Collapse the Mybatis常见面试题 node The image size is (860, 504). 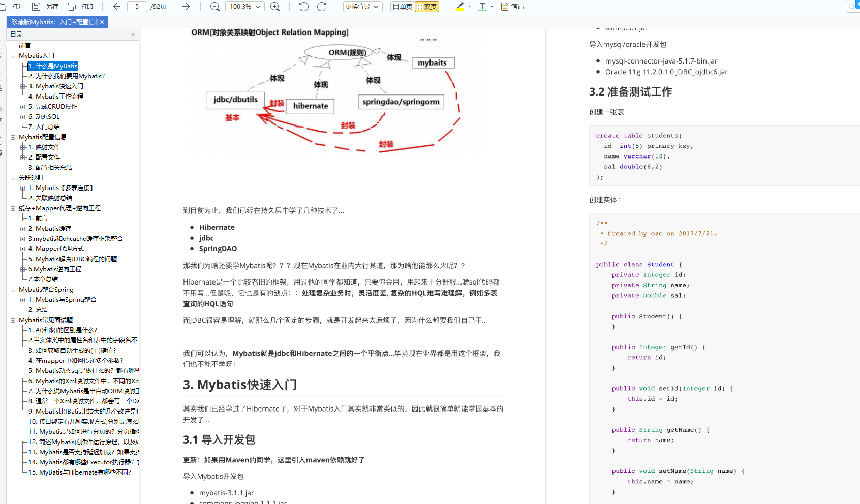(x=13, y=320)
